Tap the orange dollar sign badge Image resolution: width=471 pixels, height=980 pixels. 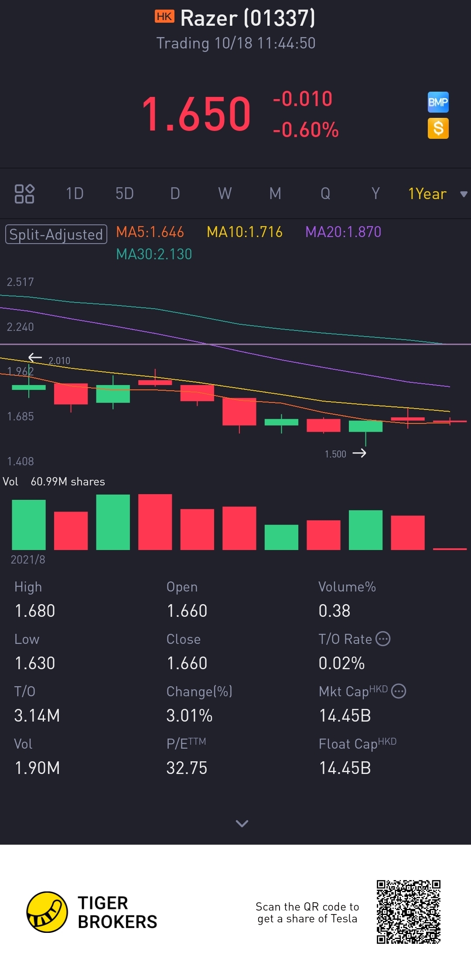438,128
